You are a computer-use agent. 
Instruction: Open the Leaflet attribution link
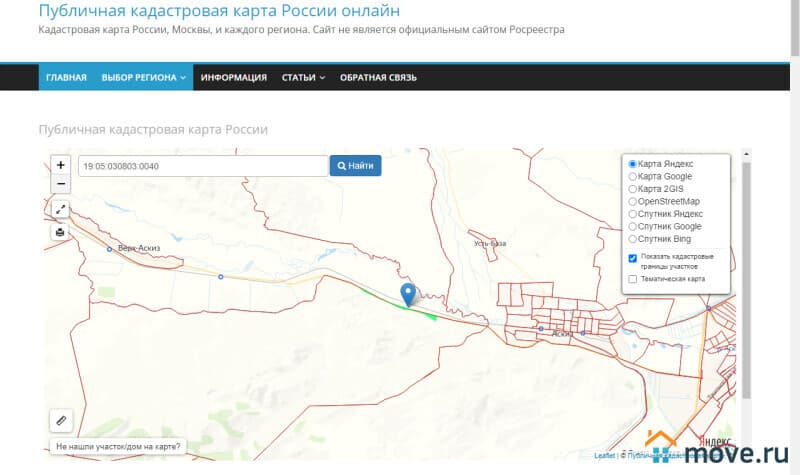click(604, 456)
